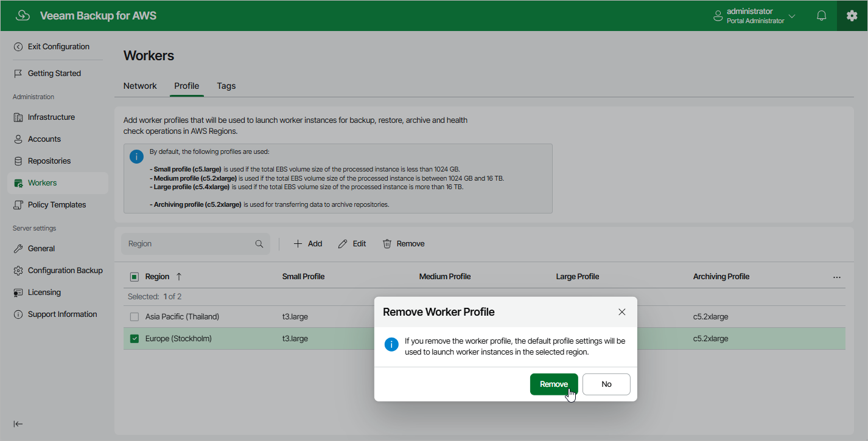Screen dimensions: 868x441
Task: Focus the Region search field
Action: [195, 244]
